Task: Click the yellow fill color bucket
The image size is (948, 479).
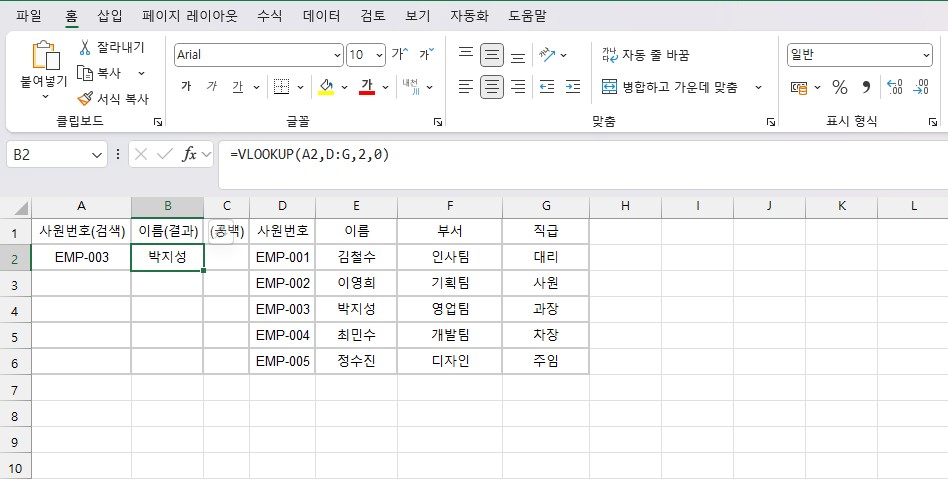Action: [326, 87]
